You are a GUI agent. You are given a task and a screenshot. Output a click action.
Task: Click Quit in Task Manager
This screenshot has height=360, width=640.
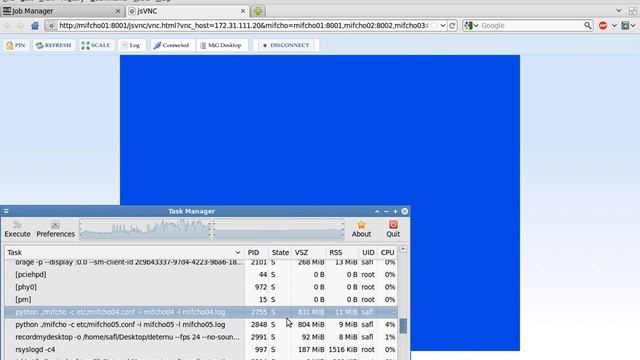pyautogui.click(x=393, y=229)
